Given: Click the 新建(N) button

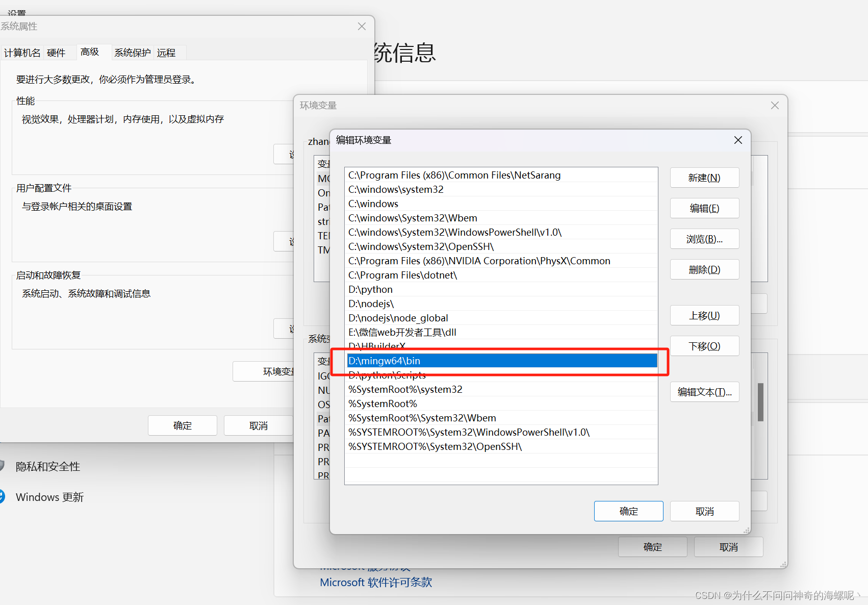Looking at the screenshot, I should 704,178.
